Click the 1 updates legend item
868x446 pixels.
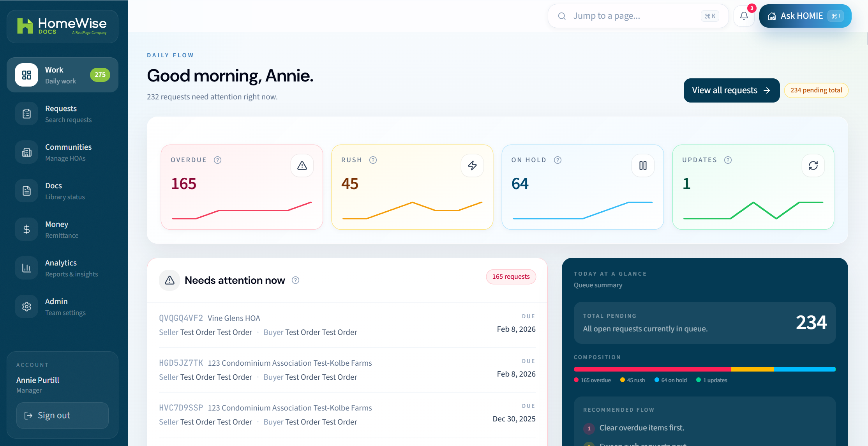712,380
